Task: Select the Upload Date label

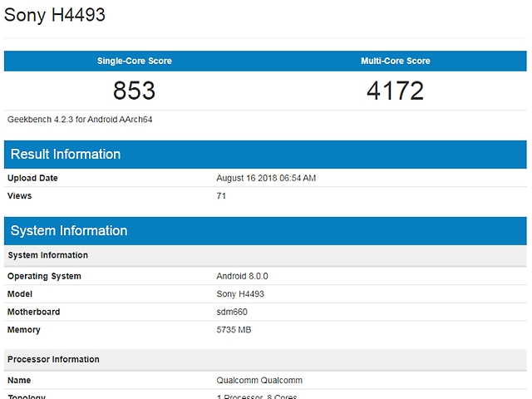Action: (x=32, y=178)
